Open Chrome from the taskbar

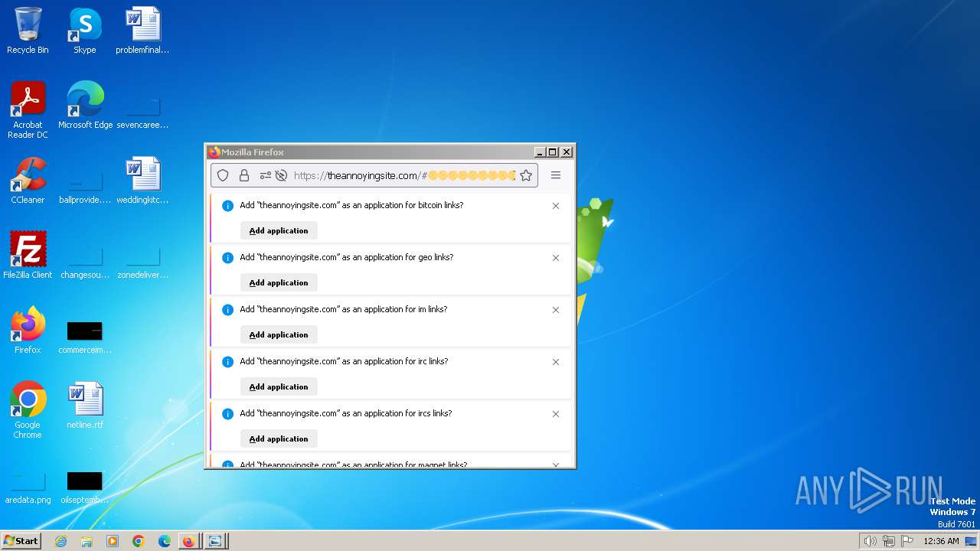(139, 541)
